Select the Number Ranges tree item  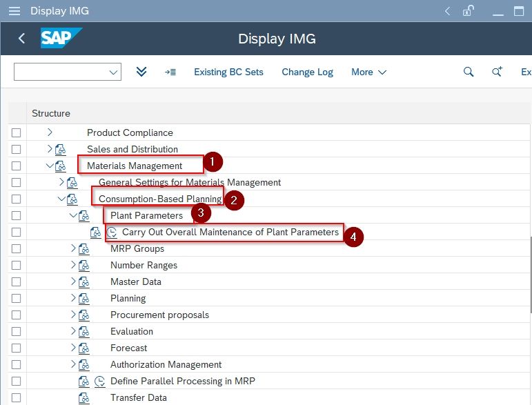[x=144, y=265]
